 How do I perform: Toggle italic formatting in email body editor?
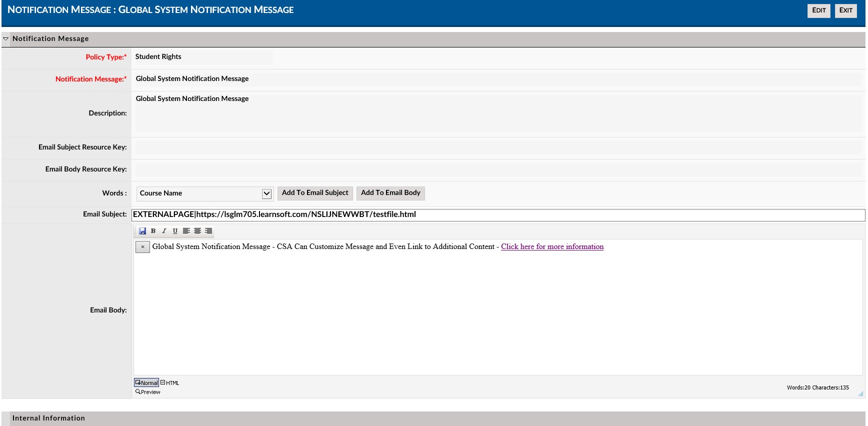(x=164, y=231)
